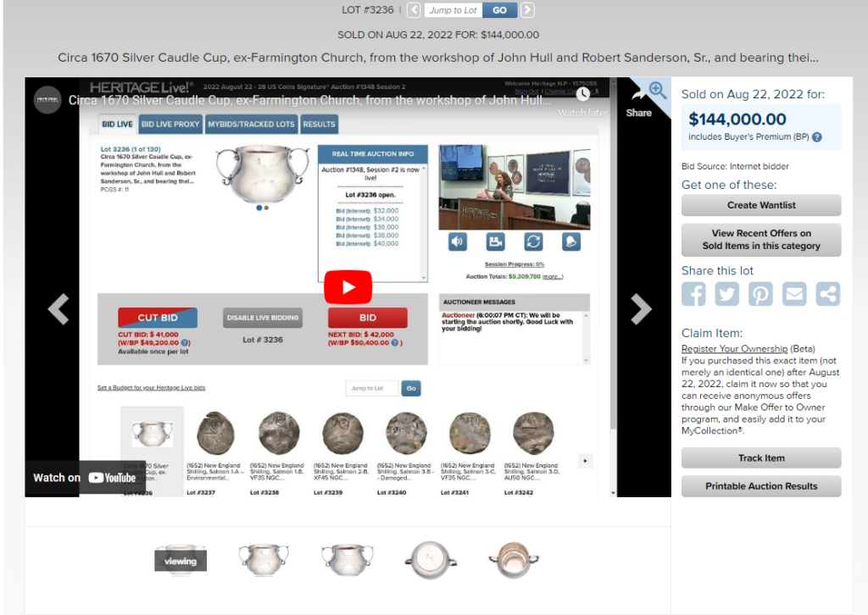
Task: Watch on YouTube
Action: (x=84, y=478)
